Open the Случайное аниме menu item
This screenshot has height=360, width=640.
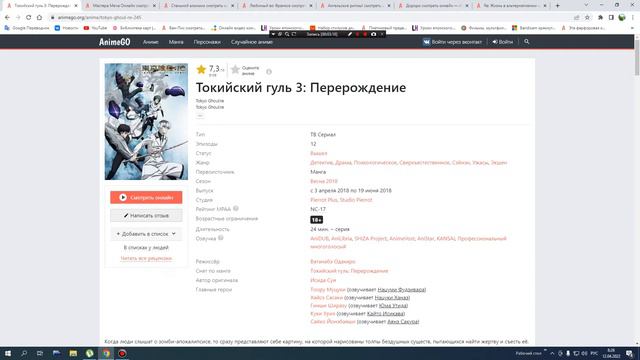point(252,42)
